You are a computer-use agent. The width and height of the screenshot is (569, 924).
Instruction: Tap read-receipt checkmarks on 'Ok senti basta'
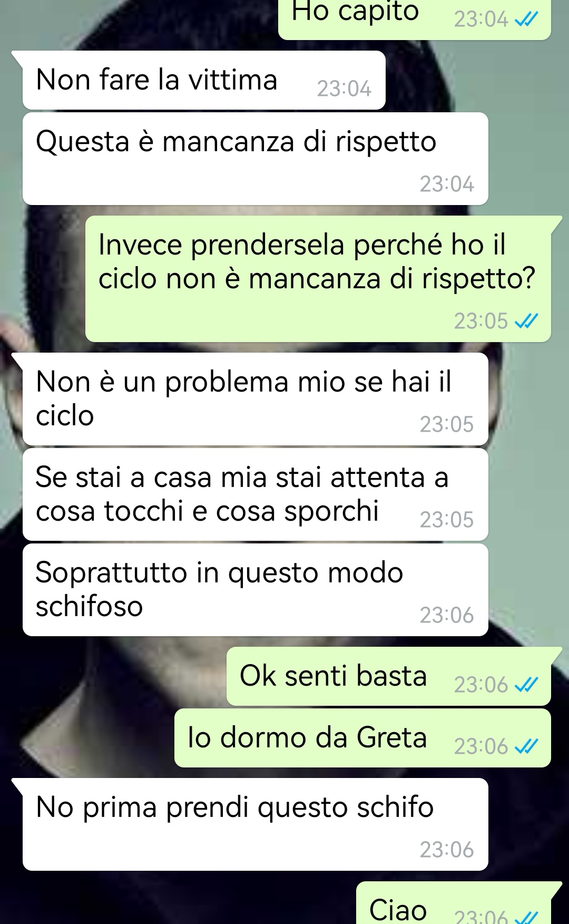[x=526, y=685]
